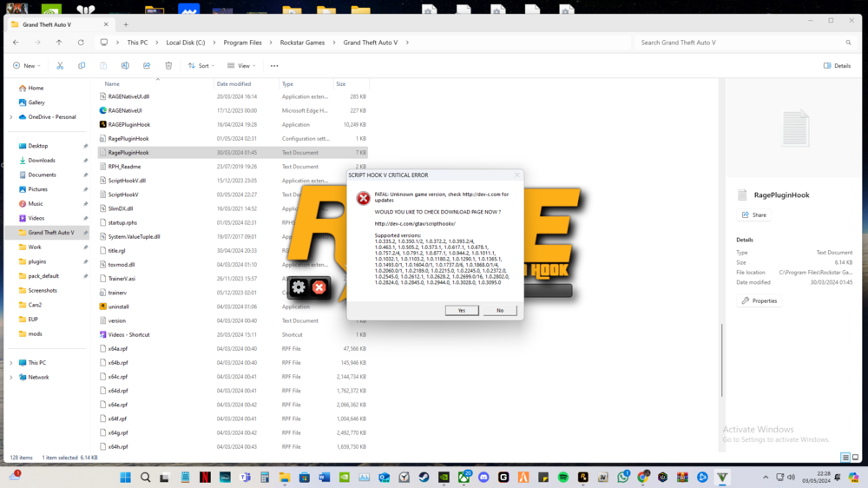Open the New item dropdown
Viewport: 868px width, 488px height.
coord(27,65)
